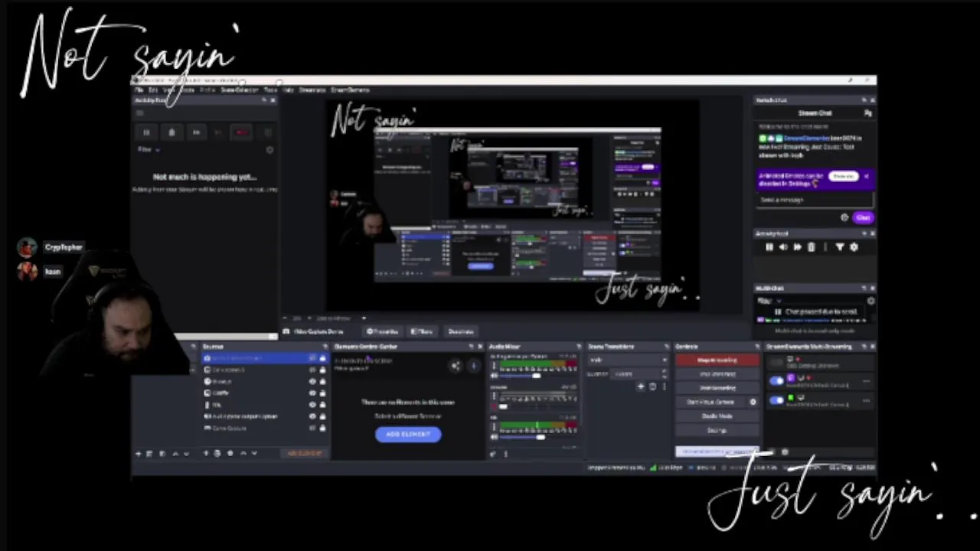Open second multi-stream output dots menu
Image resolution: width=980 pixels, height=551 pixels.
867,381
